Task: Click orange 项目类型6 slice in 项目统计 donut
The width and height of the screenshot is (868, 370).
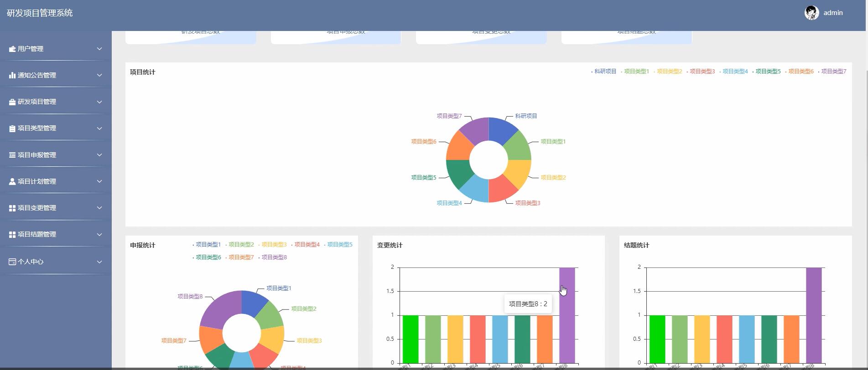Action: (x=460, y=148)
